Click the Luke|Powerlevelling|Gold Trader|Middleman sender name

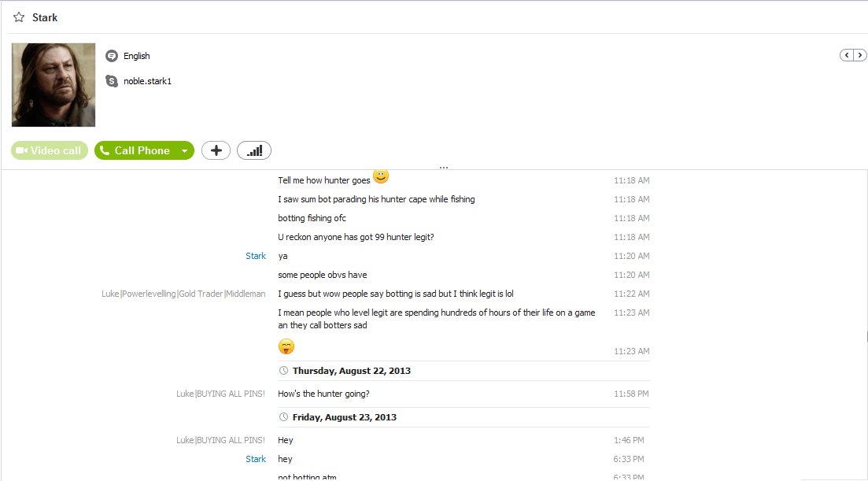183,294
